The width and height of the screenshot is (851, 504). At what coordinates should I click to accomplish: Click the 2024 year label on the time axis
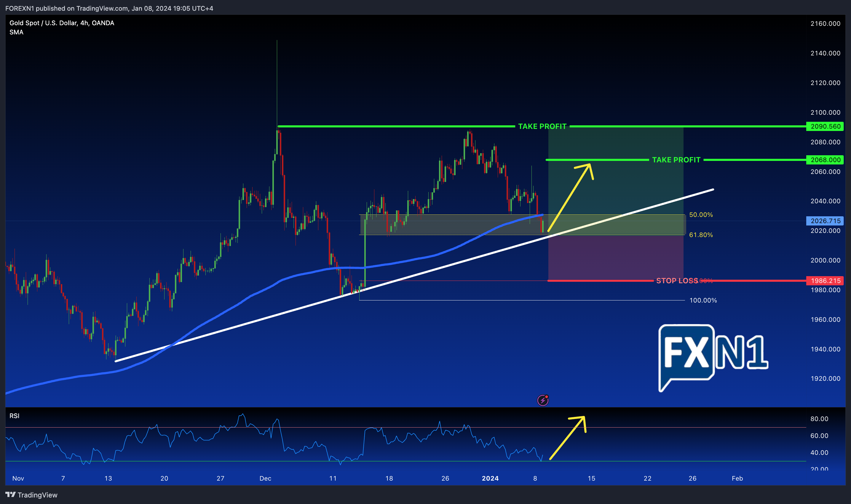pos(490,478)
